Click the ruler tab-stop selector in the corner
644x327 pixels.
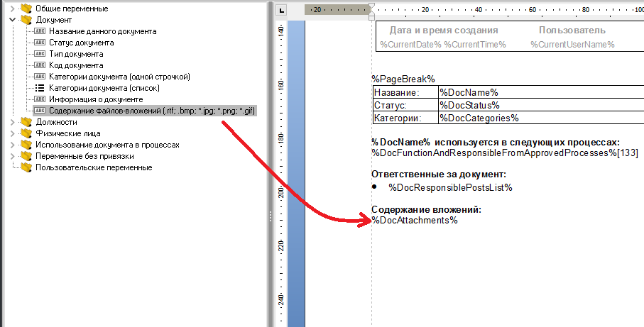point(282,10)
